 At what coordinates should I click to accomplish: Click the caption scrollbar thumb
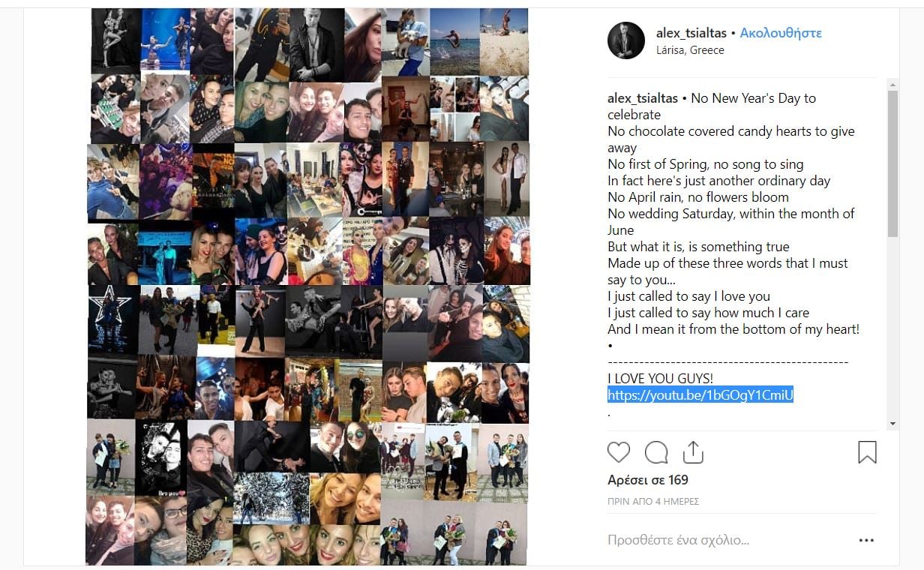[892, 163]
